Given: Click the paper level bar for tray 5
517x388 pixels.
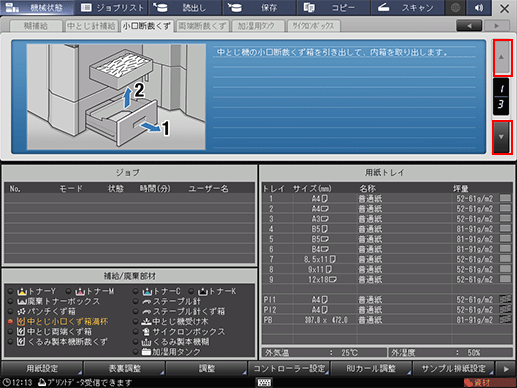Looking at the screenshot, I should (x=505, y=239).
